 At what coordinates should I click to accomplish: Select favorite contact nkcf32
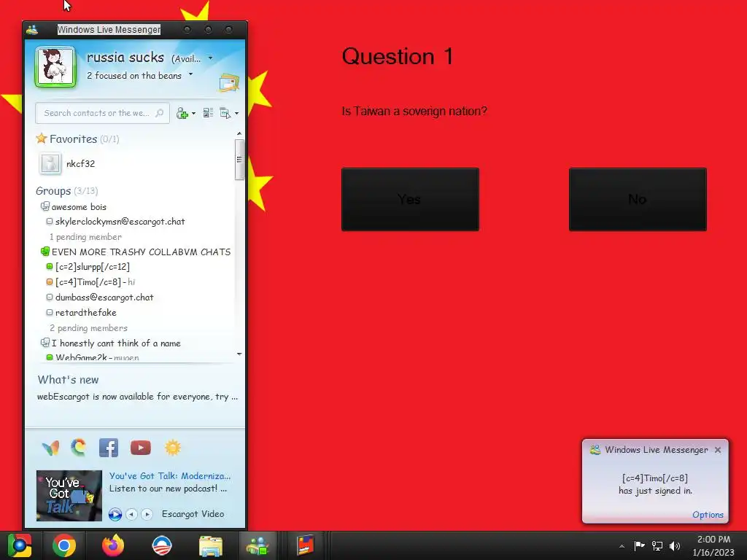click(x=80, y=164)
